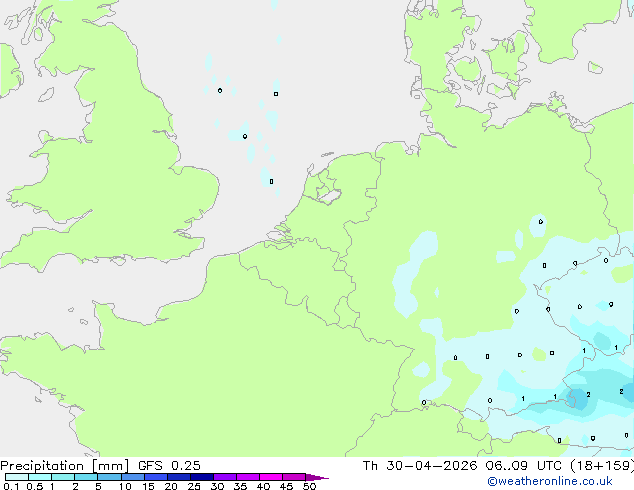
Task: Open the weatheronline.co.uk copyright link
Action: point(549,481)
